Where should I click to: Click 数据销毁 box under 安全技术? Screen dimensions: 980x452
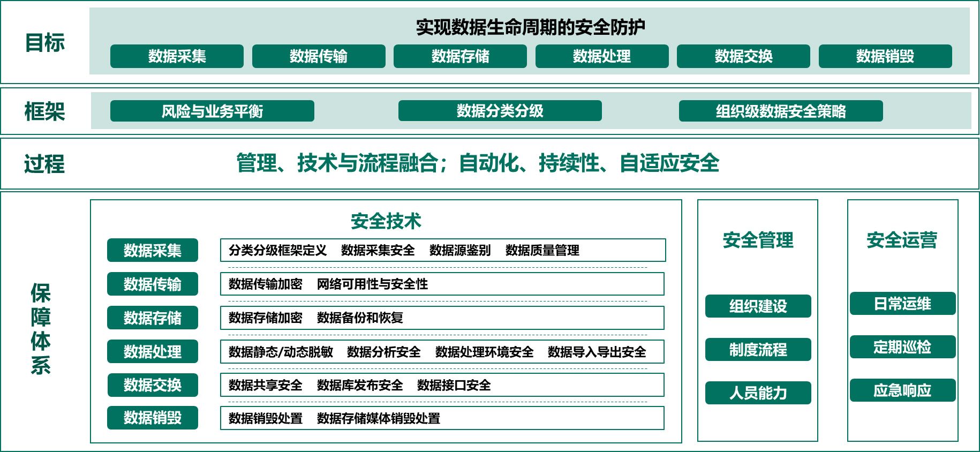153,418
